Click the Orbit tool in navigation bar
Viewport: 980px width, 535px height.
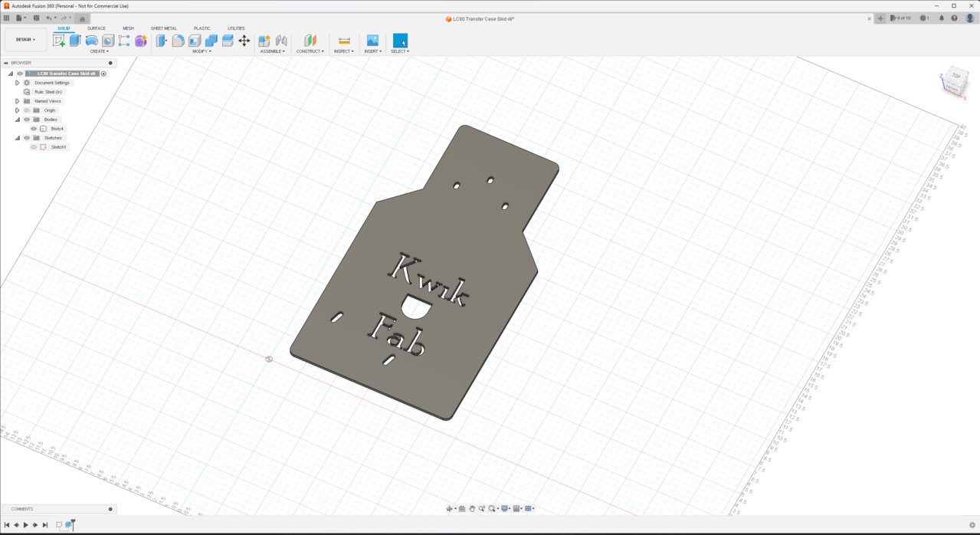point(451,508)
